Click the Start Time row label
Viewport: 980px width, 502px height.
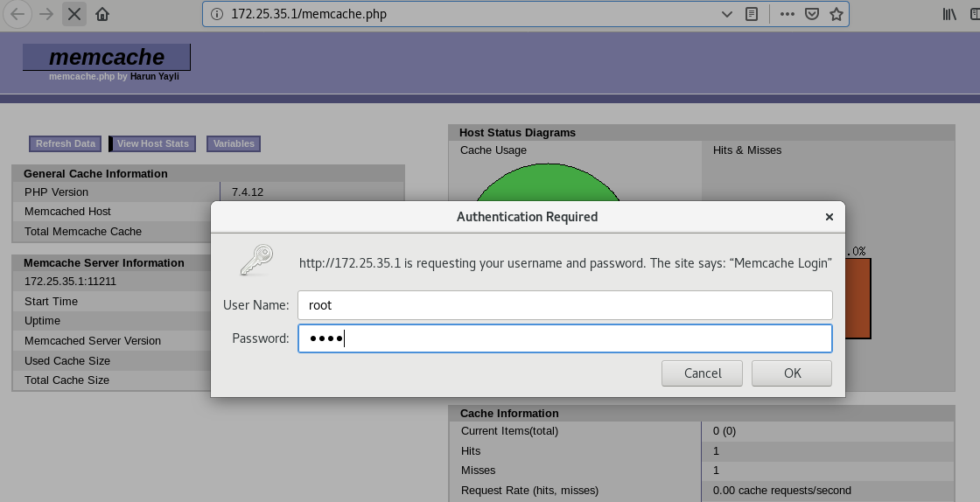tap(52, 302)
